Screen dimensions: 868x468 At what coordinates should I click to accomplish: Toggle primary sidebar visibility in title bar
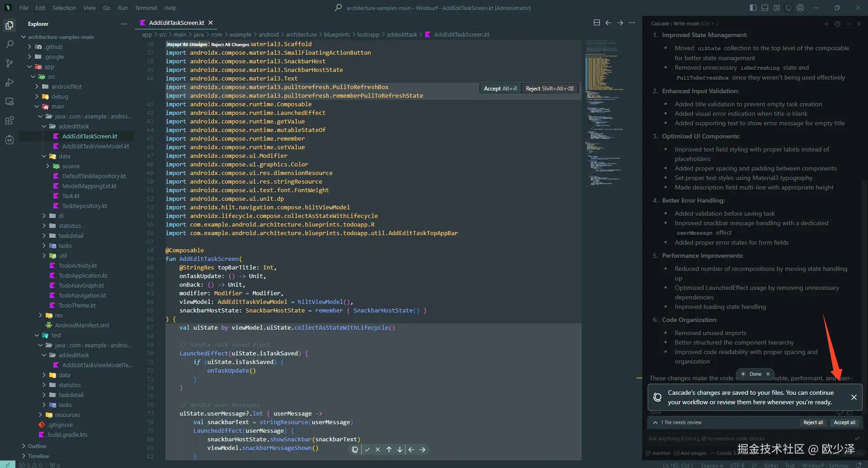pos(753,8)
